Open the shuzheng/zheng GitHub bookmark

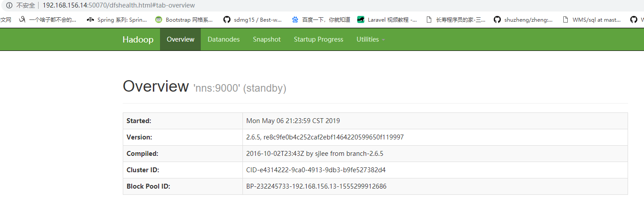coord(523,19)
